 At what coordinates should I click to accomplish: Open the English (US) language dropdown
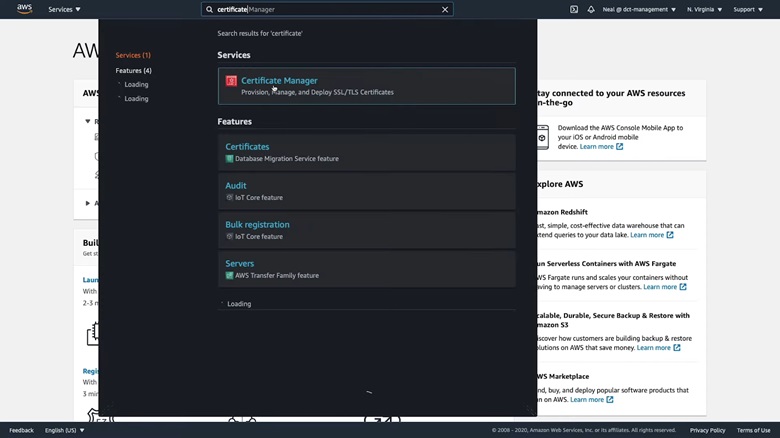click(65, 430)
